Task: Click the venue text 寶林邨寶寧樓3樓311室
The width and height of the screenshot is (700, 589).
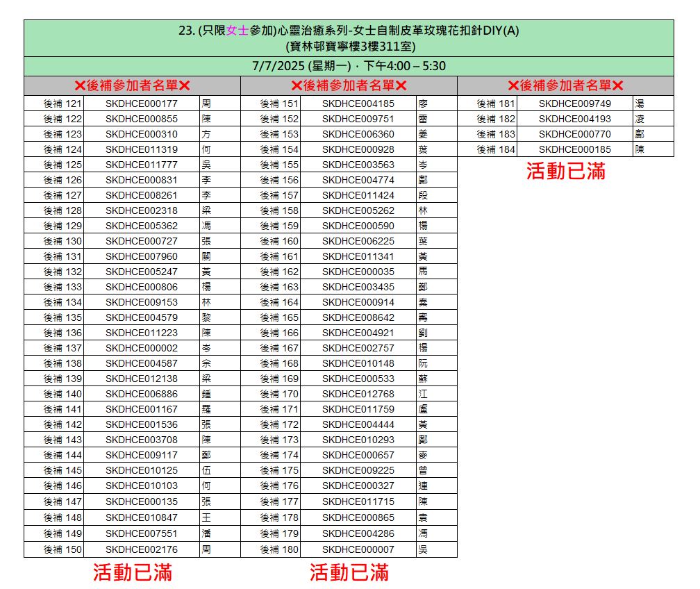Action: click(350, 47)
